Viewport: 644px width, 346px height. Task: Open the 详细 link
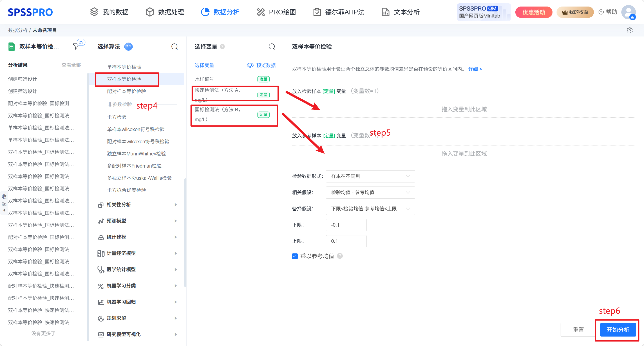(x=475, y=69)
